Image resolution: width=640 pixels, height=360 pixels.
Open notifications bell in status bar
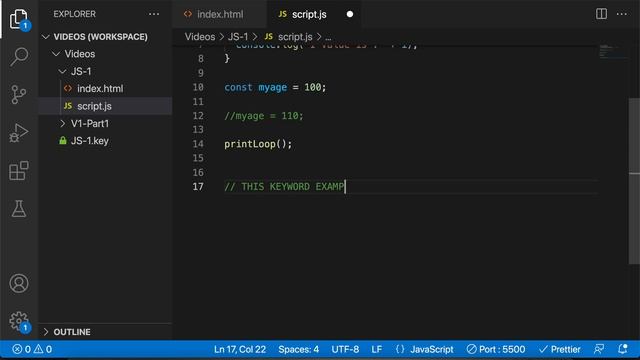(622, 349)
